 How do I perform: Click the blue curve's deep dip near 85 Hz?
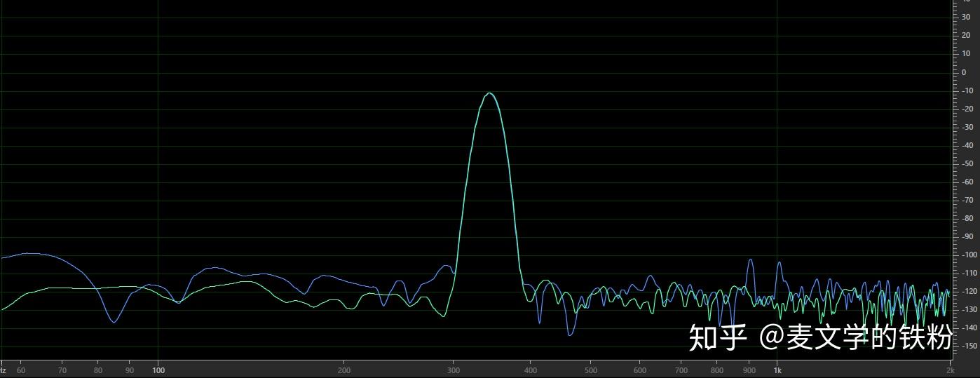click(114, 322)
